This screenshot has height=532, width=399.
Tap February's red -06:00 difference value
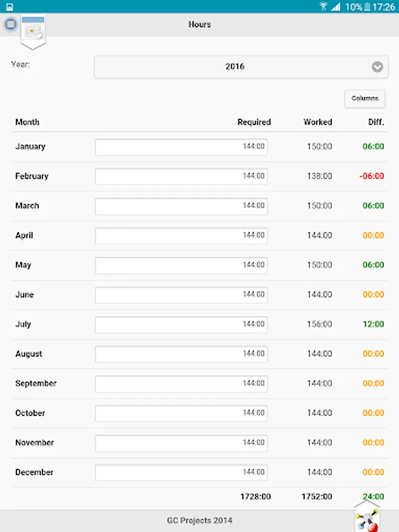[371, 176]
